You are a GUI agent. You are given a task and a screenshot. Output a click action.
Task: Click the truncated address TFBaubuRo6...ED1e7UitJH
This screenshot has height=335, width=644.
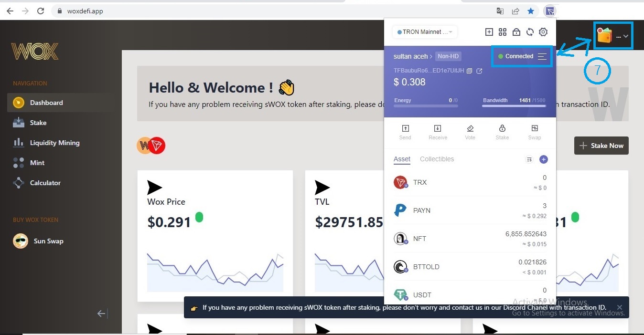429,71
